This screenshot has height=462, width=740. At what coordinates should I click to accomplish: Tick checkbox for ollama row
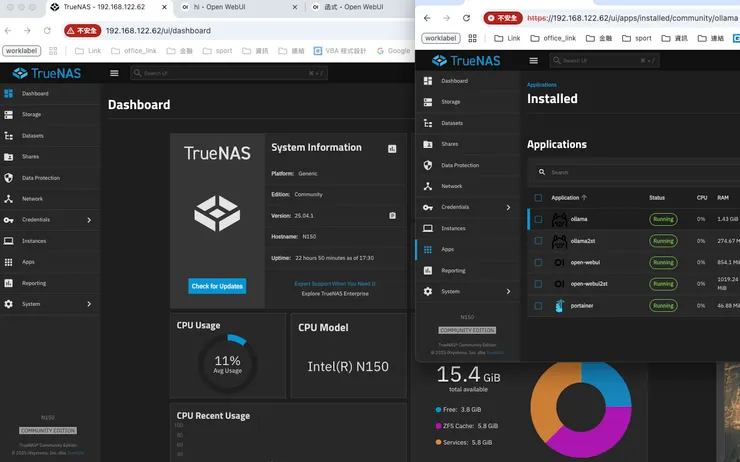point(538,219)
